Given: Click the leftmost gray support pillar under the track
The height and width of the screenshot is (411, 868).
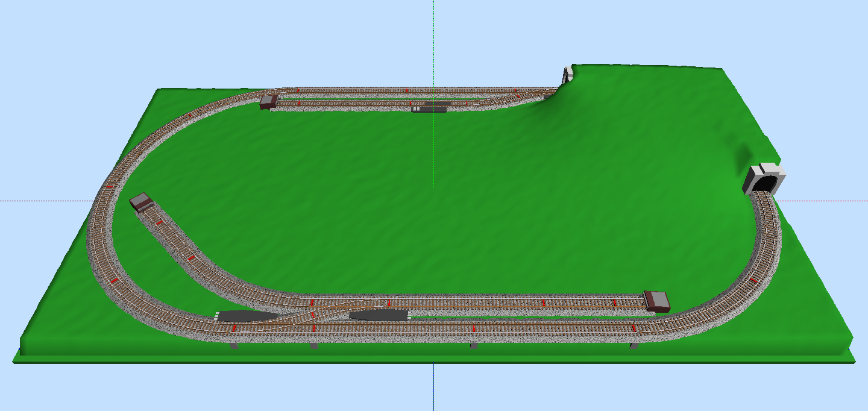Looking at the screenshot, I should 233,346.
